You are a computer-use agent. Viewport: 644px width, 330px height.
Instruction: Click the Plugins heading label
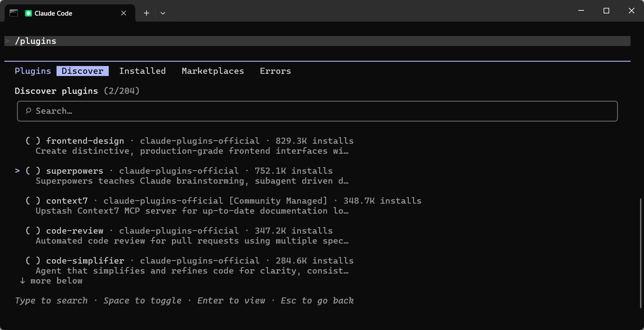point(33,71)
